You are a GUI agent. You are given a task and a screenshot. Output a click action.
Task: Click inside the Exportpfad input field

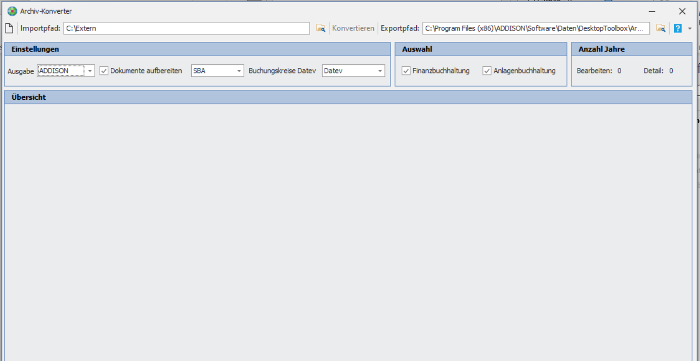tap(536, 28)
